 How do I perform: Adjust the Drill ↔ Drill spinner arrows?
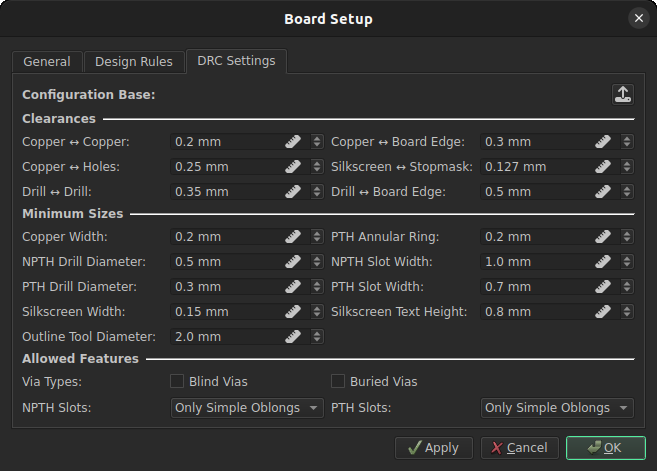tap(317, 192)
